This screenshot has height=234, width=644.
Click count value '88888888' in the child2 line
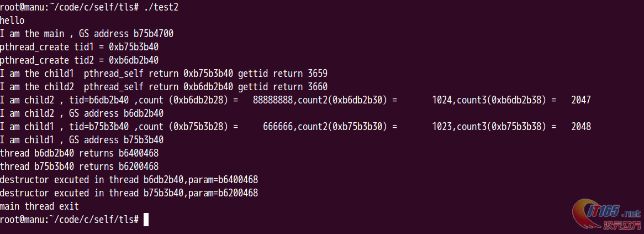(273, 100)
